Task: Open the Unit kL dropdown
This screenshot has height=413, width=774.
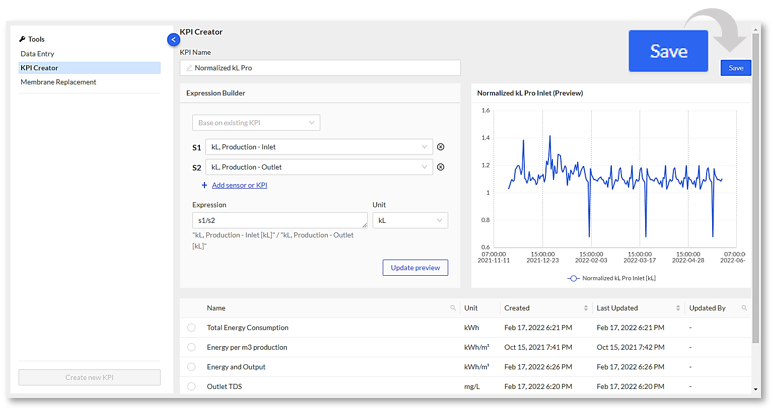Action: click(410, 220)
